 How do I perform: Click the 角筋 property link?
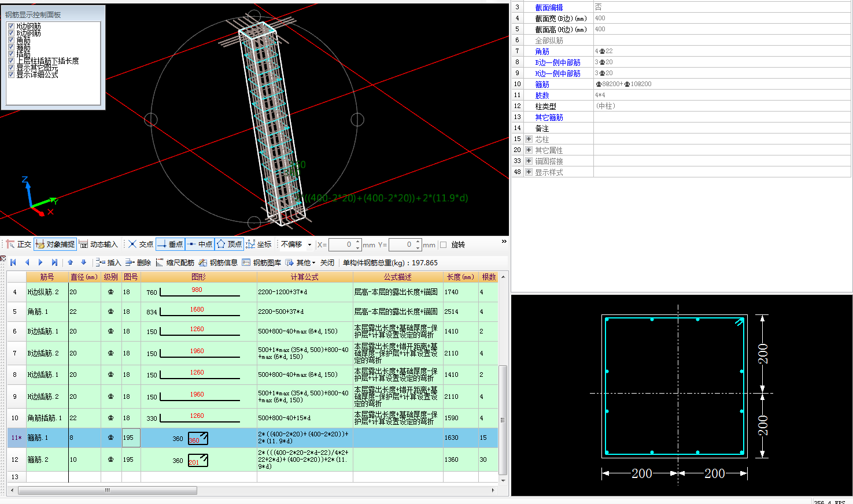tap(542, 51)
